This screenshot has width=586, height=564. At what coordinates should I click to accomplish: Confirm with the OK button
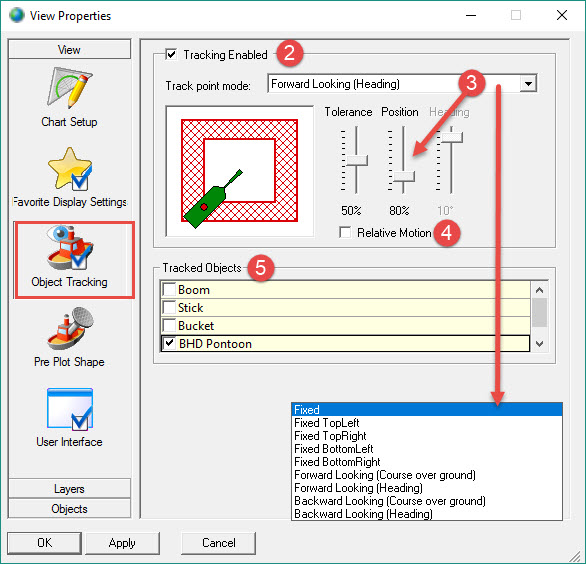click(44, 543)
